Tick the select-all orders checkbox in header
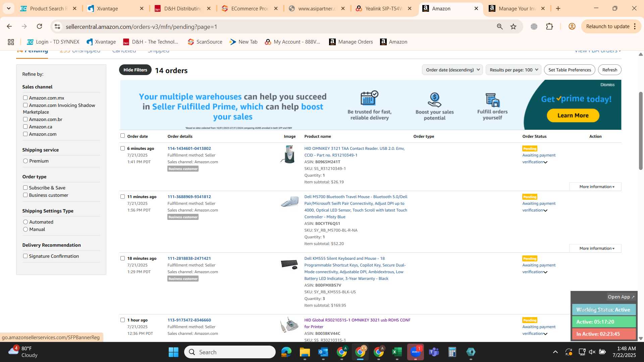The image size is (644, 362). click(x=122, y=136)
